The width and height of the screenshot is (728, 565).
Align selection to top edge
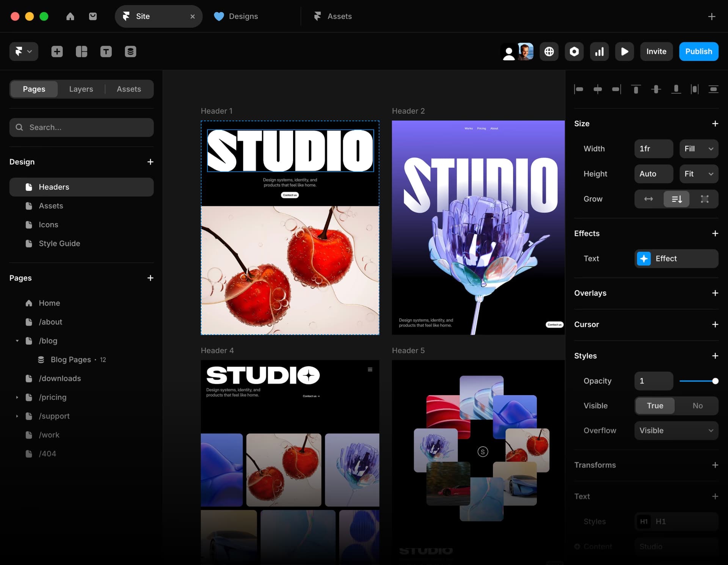pos(636,89)
